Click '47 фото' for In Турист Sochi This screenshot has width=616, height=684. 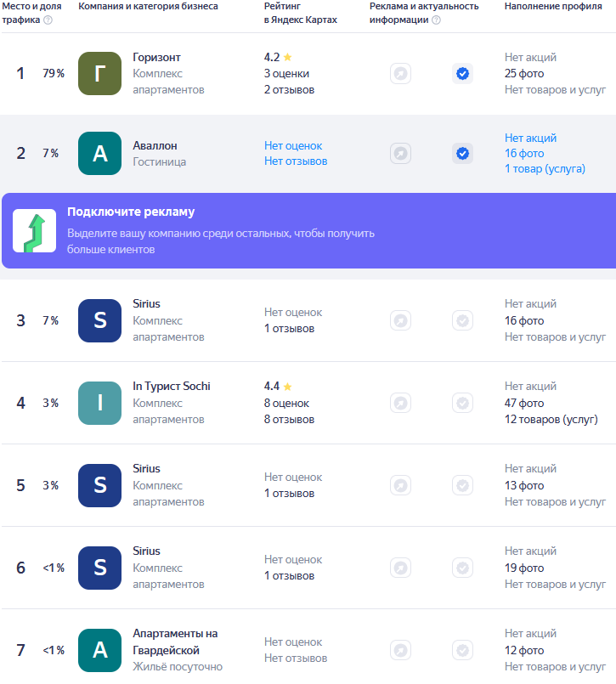click(x=524, y=403)
